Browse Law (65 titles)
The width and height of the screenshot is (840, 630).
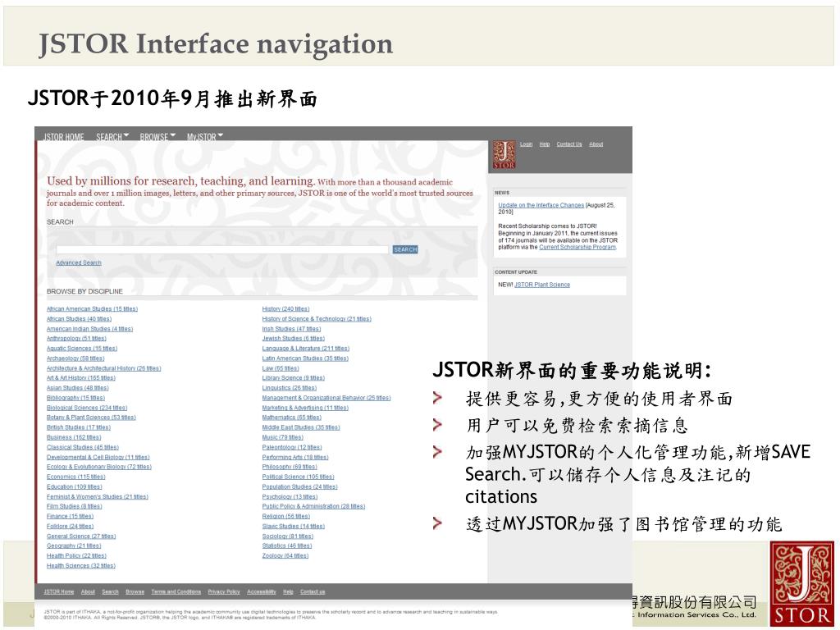tap(281, 368)
